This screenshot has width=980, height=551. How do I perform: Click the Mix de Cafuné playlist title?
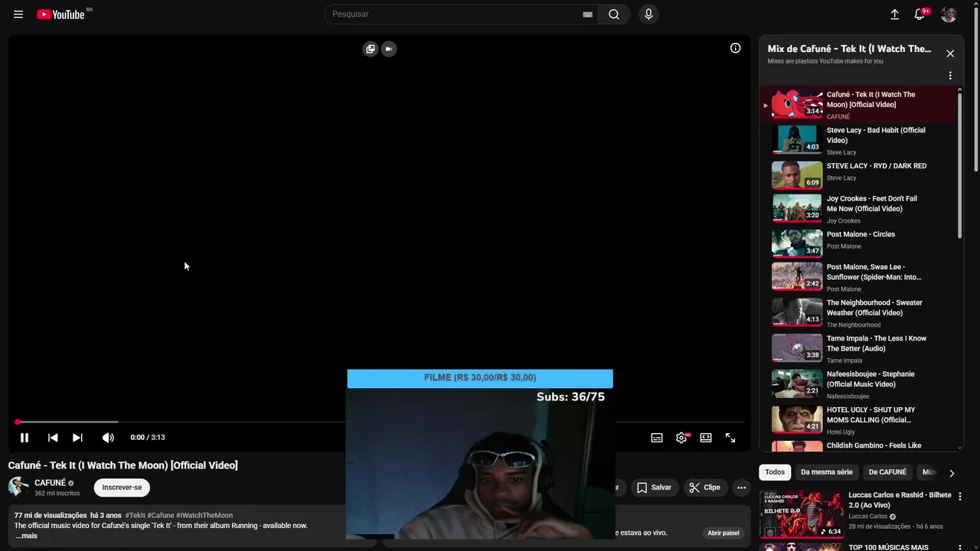pyautogui.click(x=849, y=48)
